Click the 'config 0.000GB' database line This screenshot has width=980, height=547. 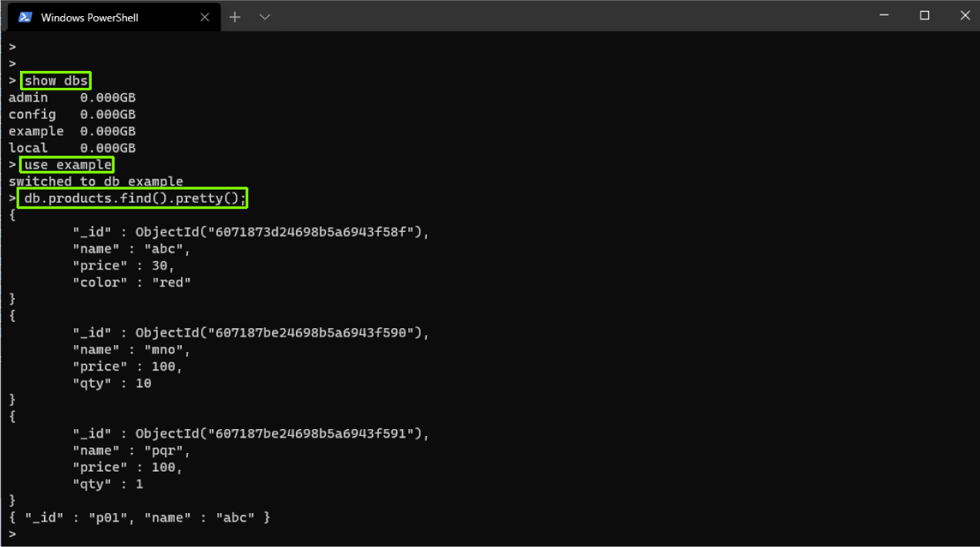(72, 115)
